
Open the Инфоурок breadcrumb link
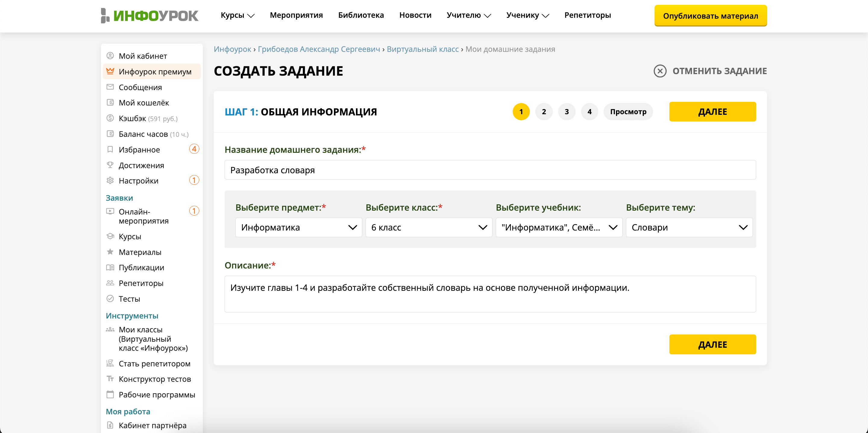click(x=232, y=49)
